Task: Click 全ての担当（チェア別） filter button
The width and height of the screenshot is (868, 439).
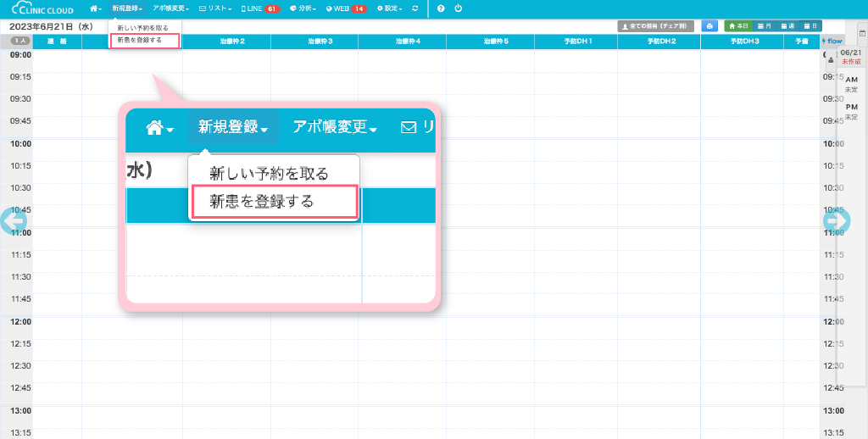Action: [x=657, y=26]
